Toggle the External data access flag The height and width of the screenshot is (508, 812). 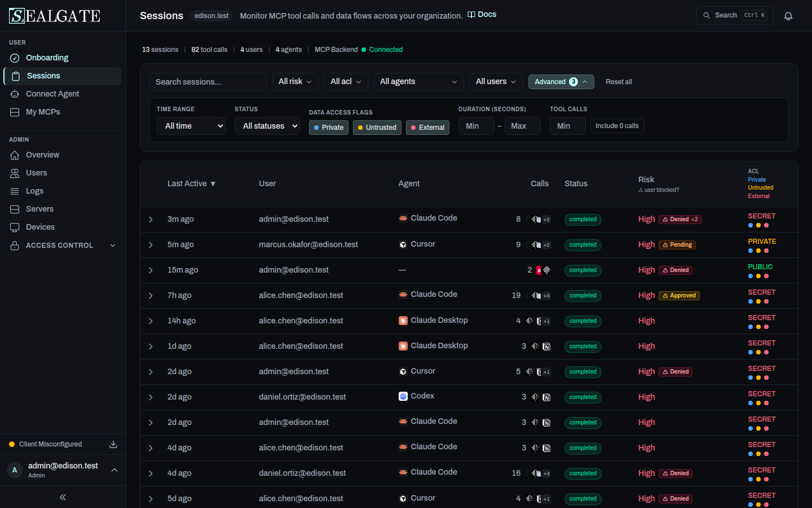coord(427,128)
